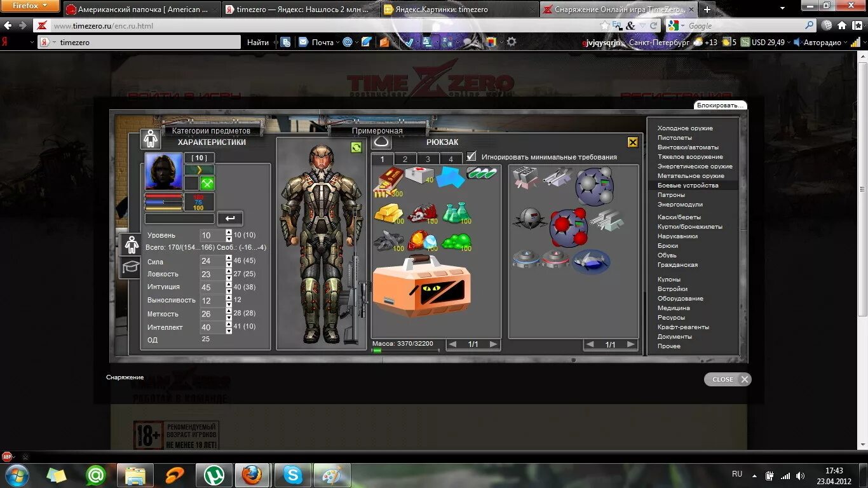This screenshot has height=488, width=868.
Task: Open the orange cat carrier box
Action: [421, 285]
